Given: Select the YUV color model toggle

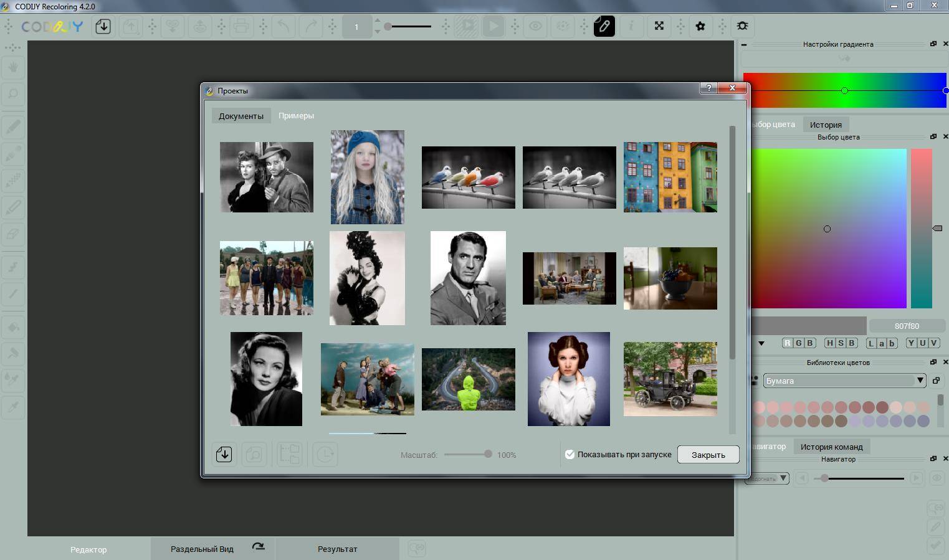Looking at the screenshot, I should click(923, 343).
